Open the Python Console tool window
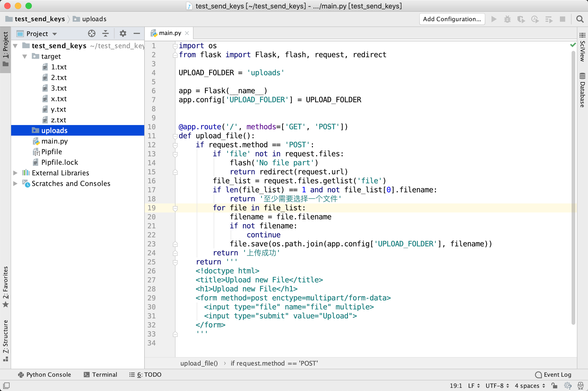This screenshot has width=588, height=391. (x=45, y=375)
